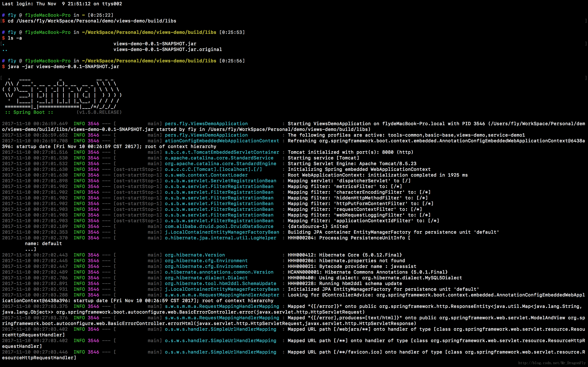
Task: Click the Tomcat initialized with port 8080 message
Action: pyautogui.click(x=350, y=152)
